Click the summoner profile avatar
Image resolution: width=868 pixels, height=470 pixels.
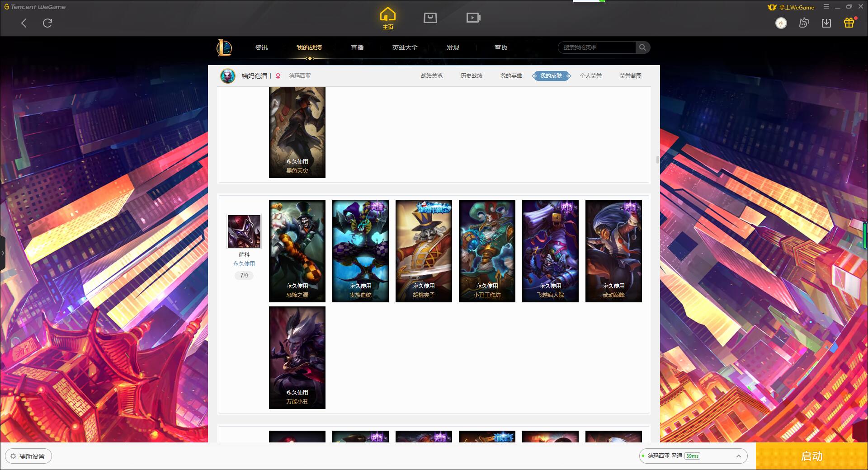[228, 76]
